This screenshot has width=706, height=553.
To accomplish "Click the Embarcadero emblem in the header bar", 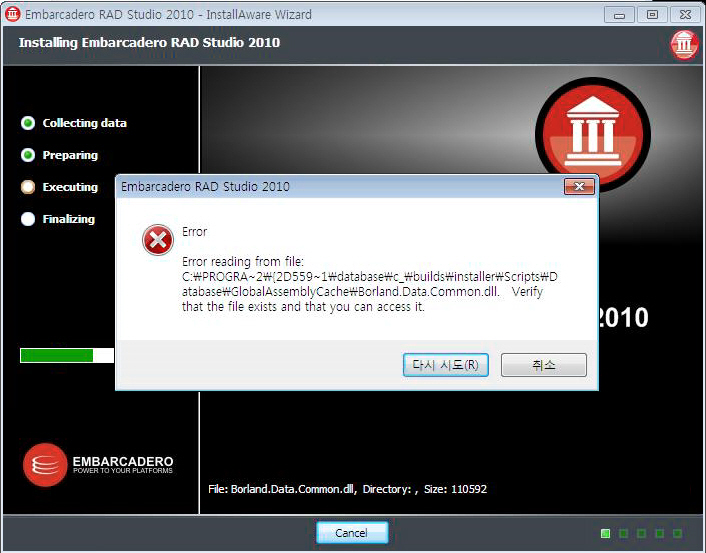I will click(x=684, y=44).
